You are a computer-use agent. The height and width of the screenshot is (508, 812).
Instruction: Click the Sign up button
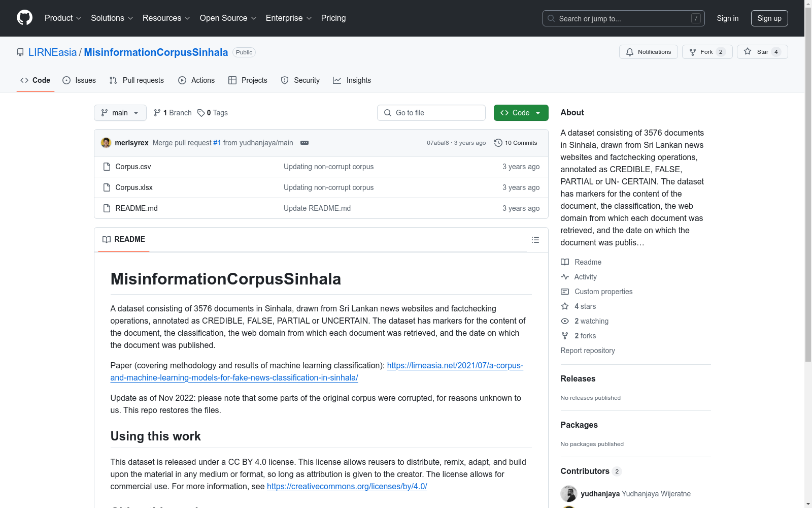(769, 18)
